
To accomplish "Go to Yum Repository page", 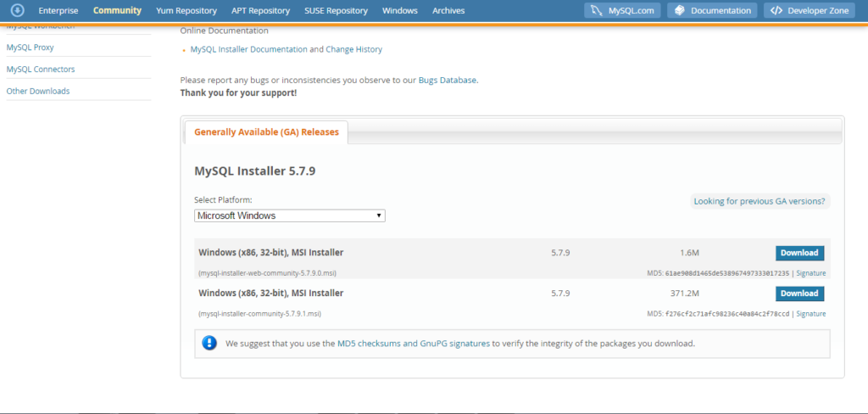I will (x=186, y=10).
